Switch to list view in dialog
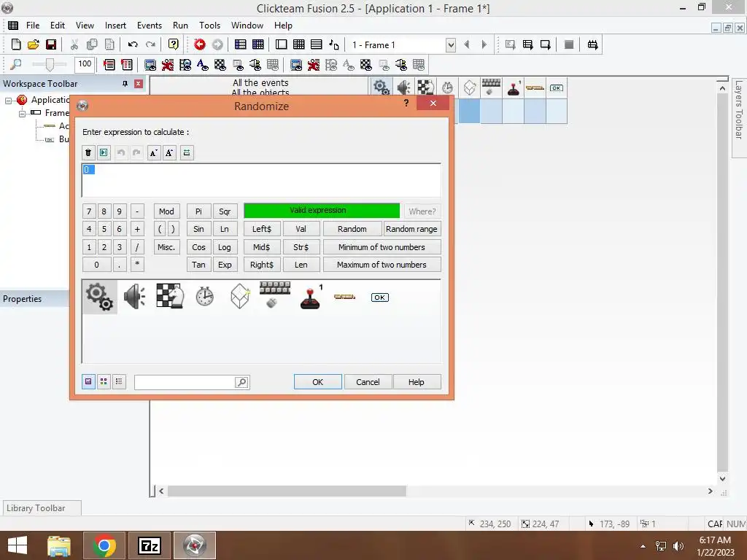The height and width of the screenshot is (560, 747). (119, 381)
